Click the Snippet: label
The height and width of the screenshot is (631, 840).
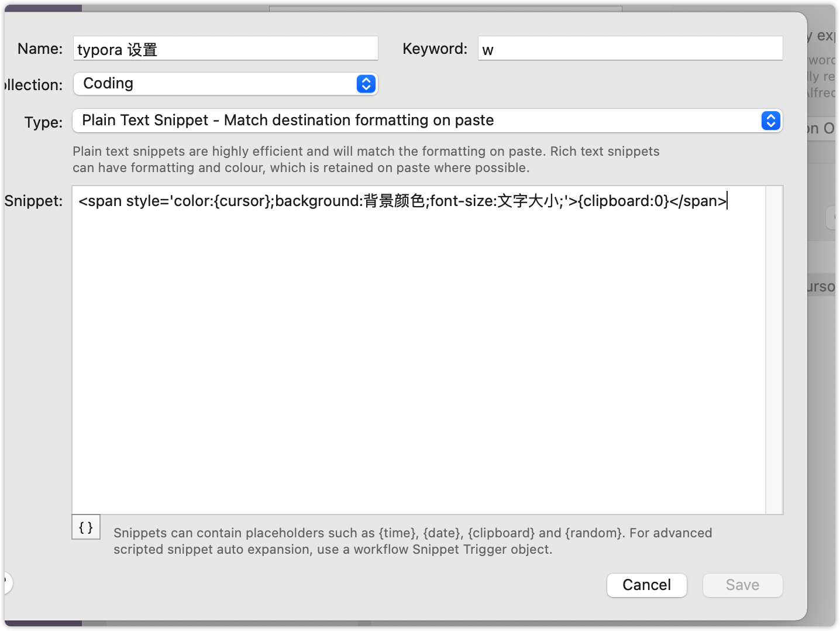(33, 201)
